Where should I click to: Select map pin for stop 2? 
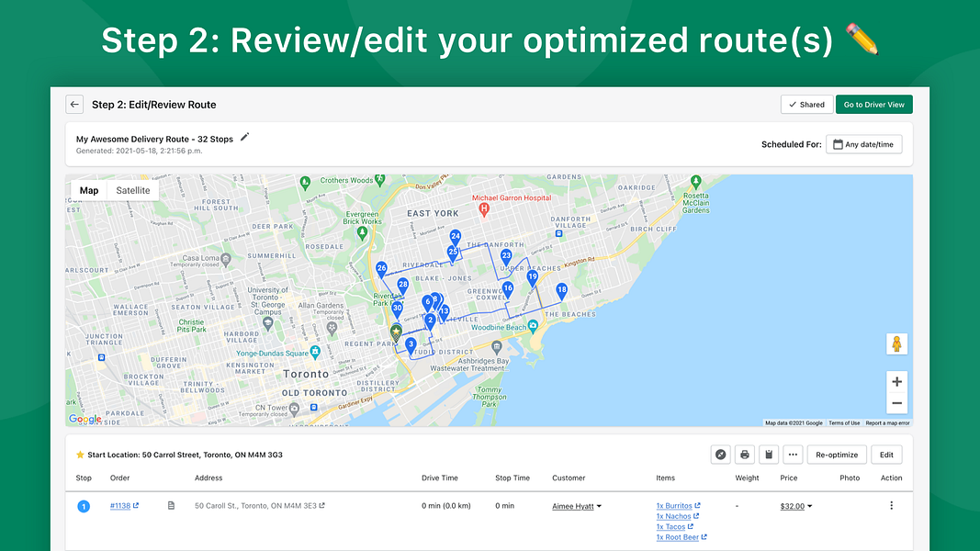click(430, 321)
